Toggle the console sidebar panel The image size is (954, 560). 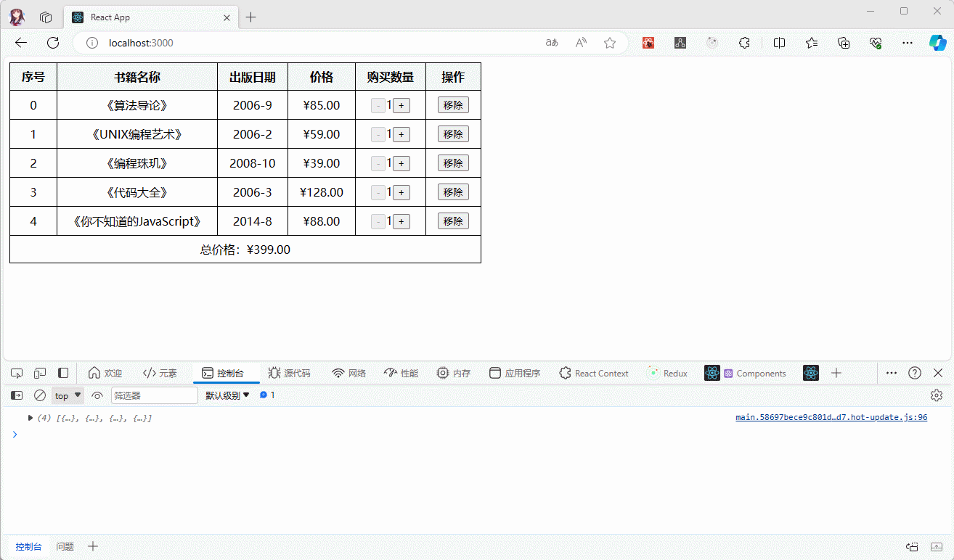17,395
